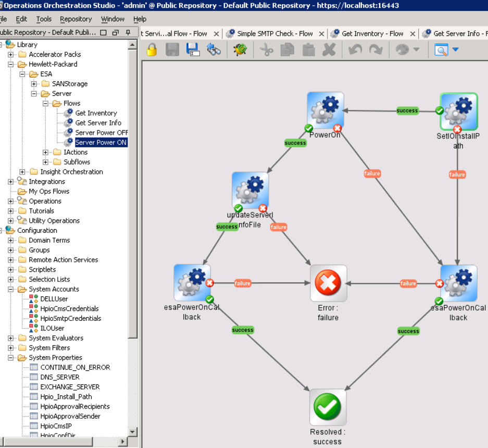Image resolution: width=488 pixels, height=448 pixels.
Task: Expand the IActions folder
Action: pos(45,152)
